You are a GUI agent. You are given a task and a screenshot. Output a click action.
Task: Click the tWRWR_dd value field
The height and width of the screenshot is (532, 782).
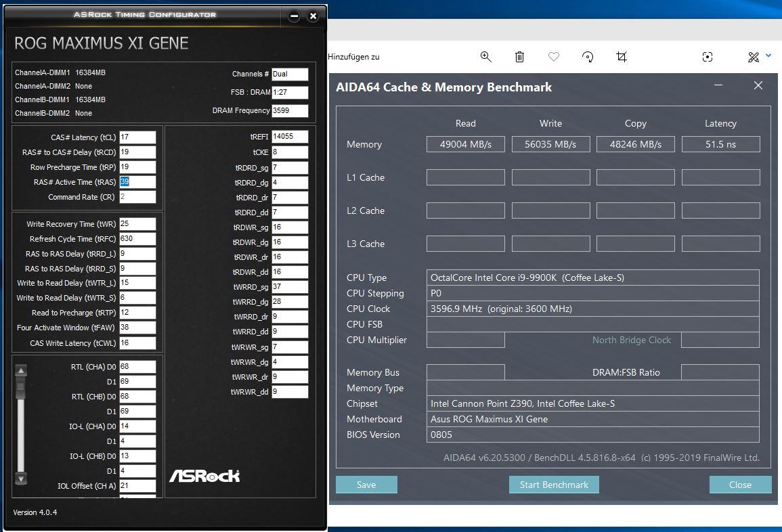(290, 392)
